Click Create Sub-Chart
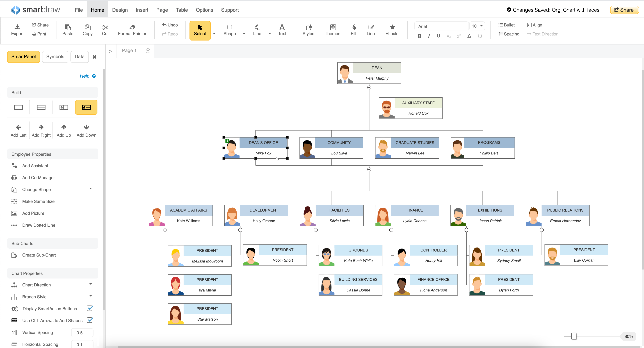 39,255
